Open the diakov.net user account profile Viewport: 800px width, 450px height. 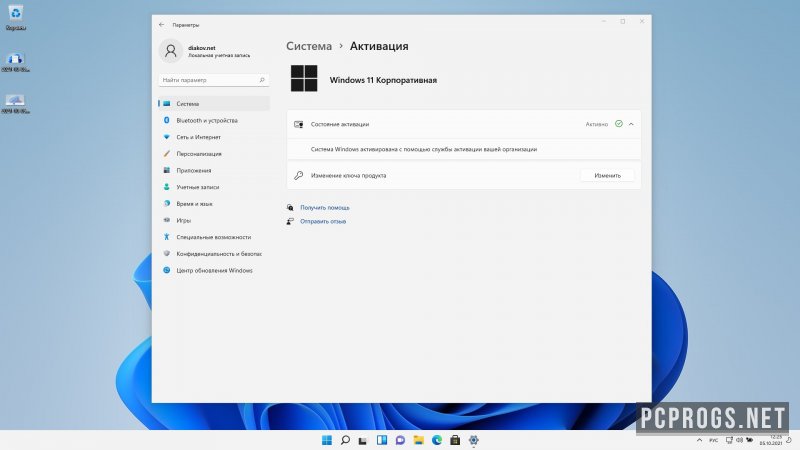coord(205,51)
